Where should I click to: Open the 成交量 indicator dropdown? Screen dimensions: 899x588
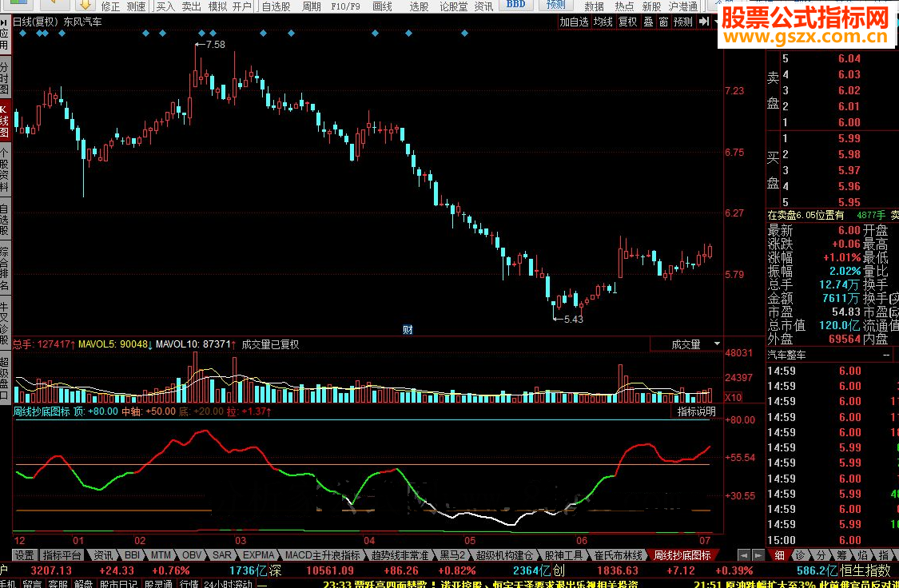(686, 344)
